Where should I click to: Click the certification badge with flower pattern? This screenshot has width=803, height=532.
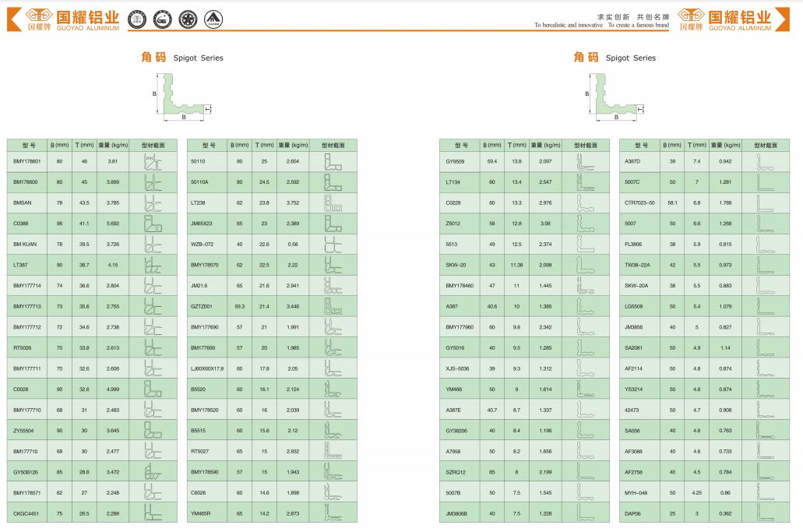(188, 19)
